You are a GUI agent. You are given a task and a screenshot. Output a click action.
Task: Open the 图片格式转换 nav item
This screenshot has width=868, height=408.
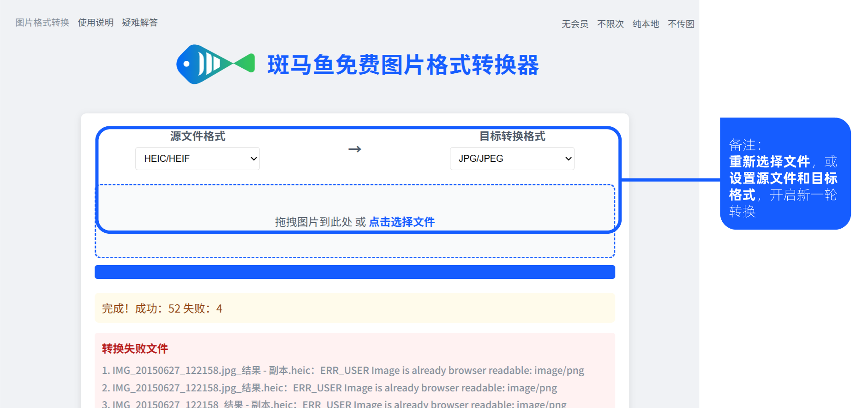coord(42,23)
